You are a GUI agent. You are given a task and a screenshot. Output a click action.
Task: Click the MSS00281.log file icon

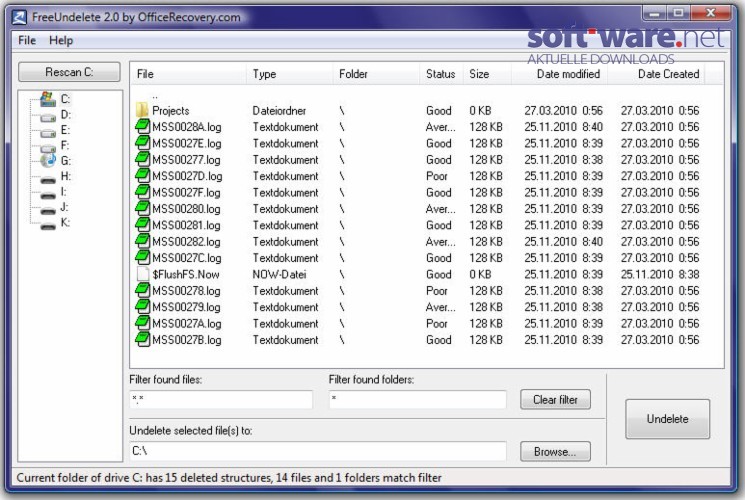[142, 225]
